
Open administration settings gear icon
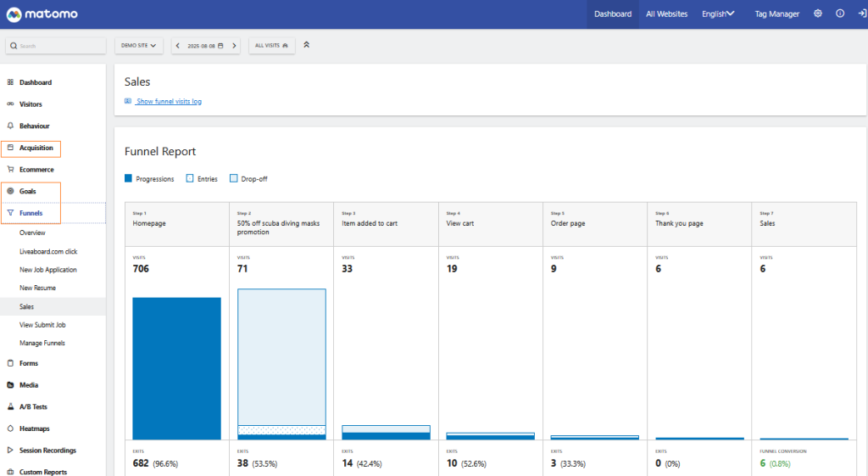tap(818, 14)
